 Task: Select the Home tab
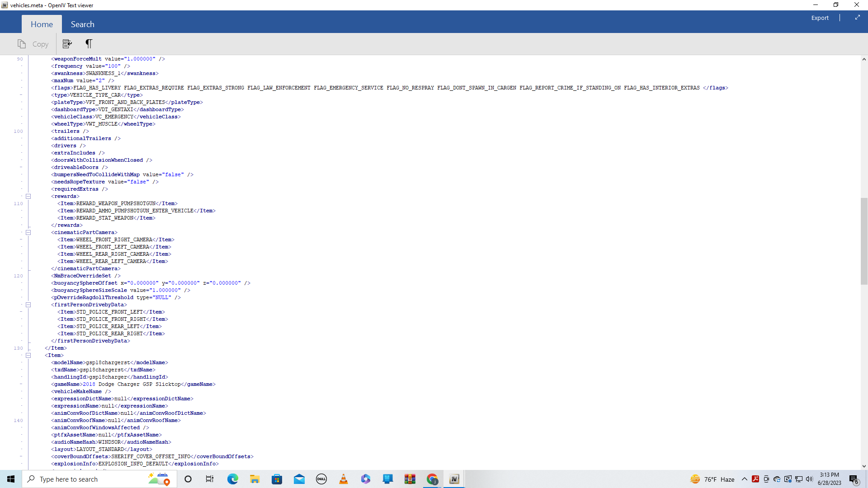[x=42, y=24]
